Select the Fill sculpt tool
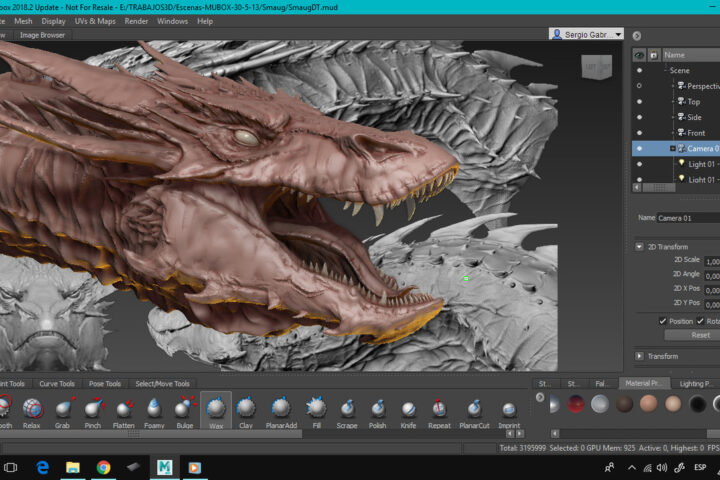This screenshot has width=720, height=480. coord(316,412)
